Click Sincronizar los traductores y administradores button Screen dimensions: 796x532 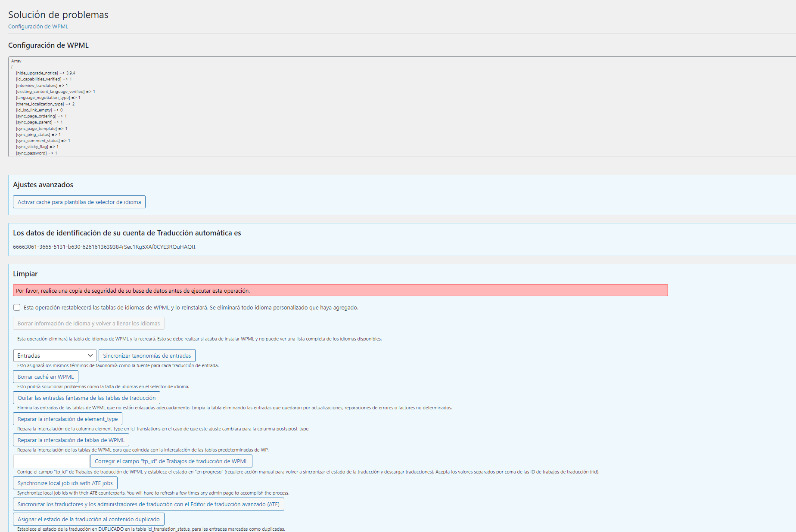(x=149, y=504)
